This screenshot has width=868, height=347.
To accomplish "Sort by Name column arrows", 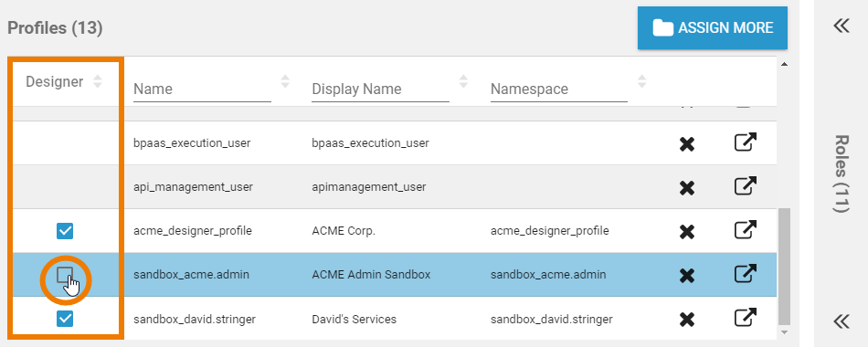I will (285, 82).
